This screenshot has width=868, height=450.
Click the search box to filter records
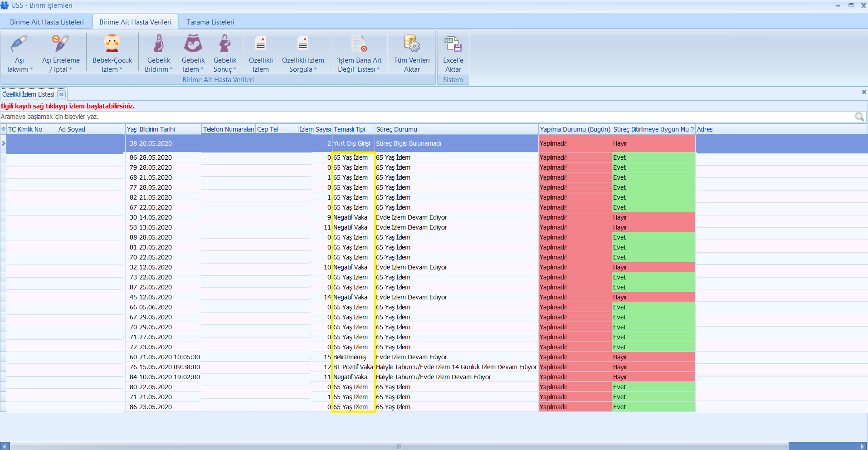point(408,117)
